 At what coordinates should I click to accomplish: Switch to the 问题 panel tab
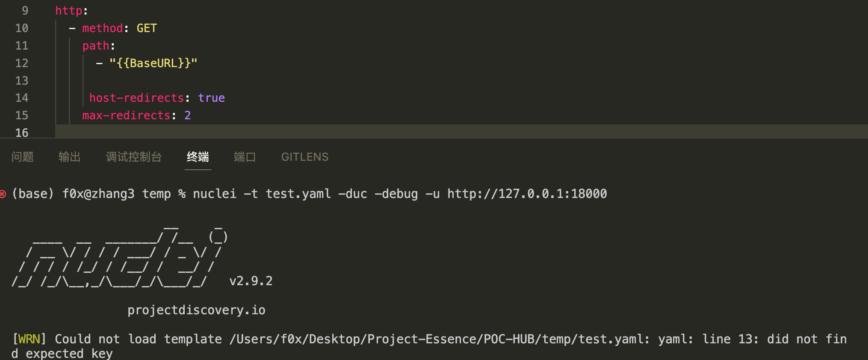coord(23,157)
